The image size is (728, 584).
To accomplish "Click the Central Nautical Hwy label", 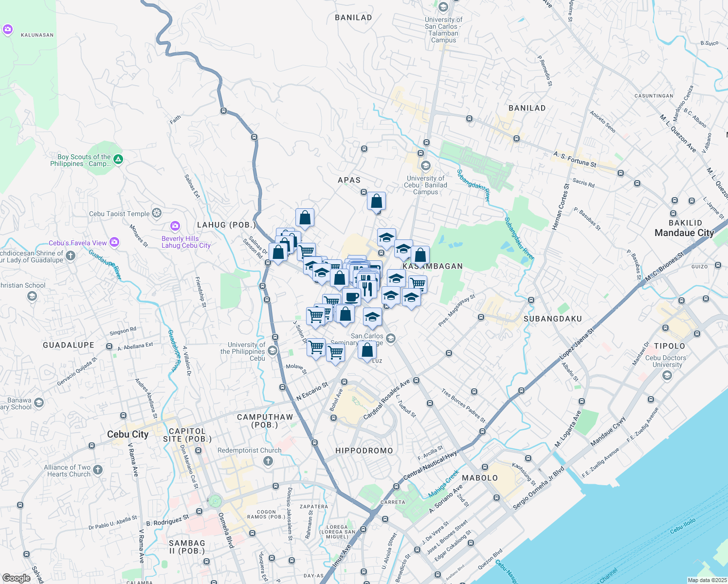I will tap(431, 465).
